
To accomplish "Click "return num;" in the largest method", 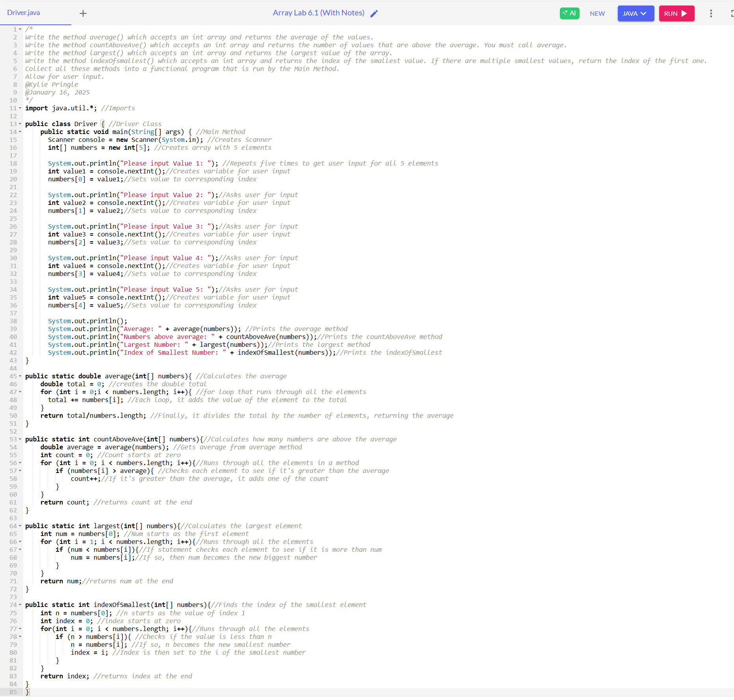I will click(x=61, y=581).
